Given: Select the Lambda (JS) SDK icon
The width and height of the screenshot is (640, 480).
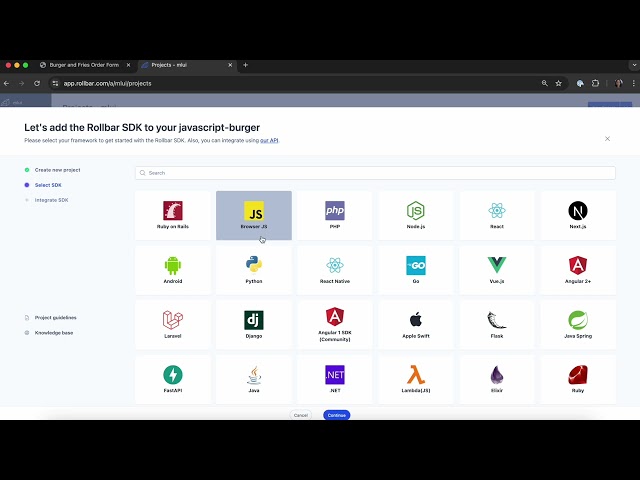Looking at the screenshot, I should pos(416,375).
